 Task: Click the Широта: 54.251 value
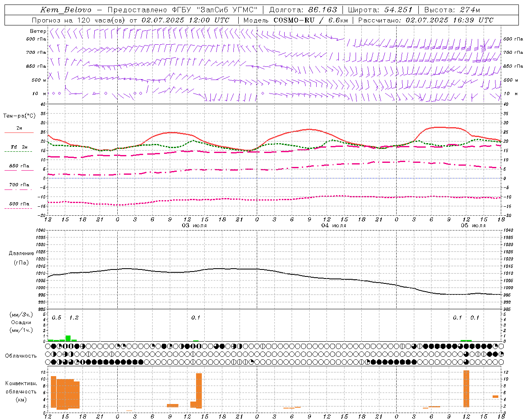(380, 10)
